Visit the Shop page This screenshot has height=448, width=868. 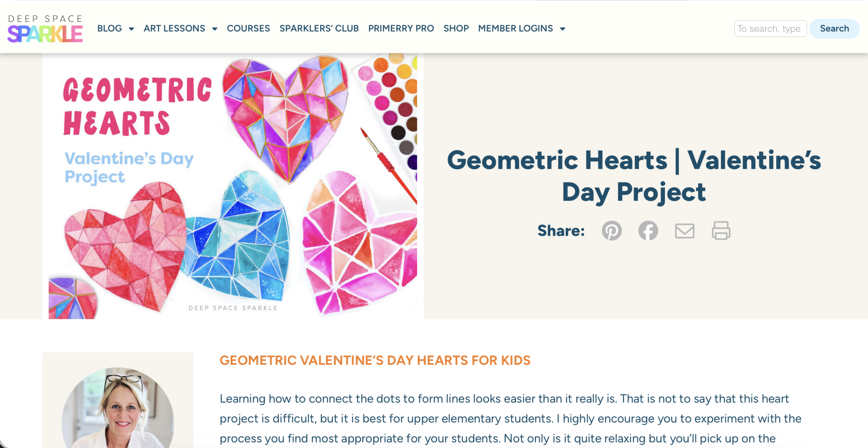point(456,28)
